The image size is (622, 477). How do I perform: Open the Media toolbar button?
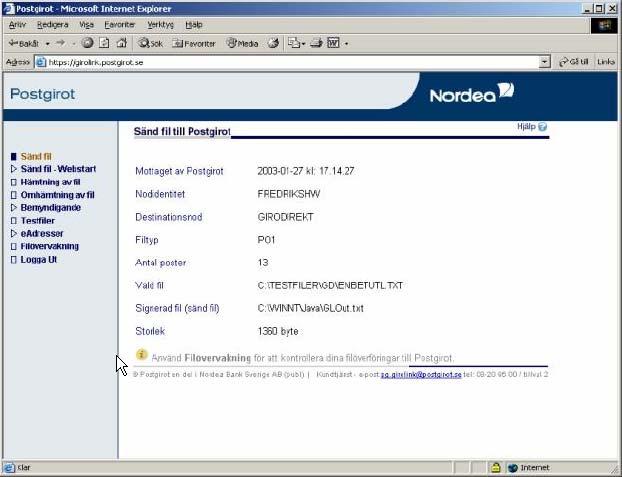pyautogui.click(x=242, y=43)
